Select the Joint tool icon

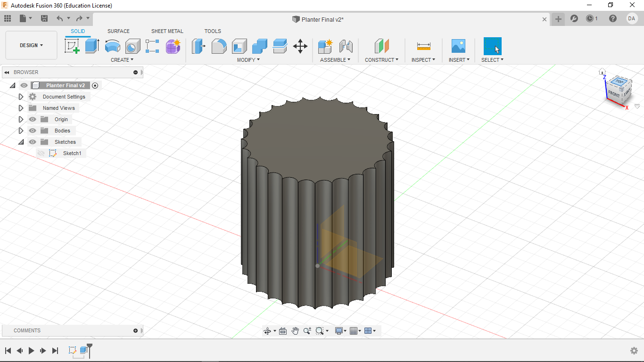click(346, 46)
